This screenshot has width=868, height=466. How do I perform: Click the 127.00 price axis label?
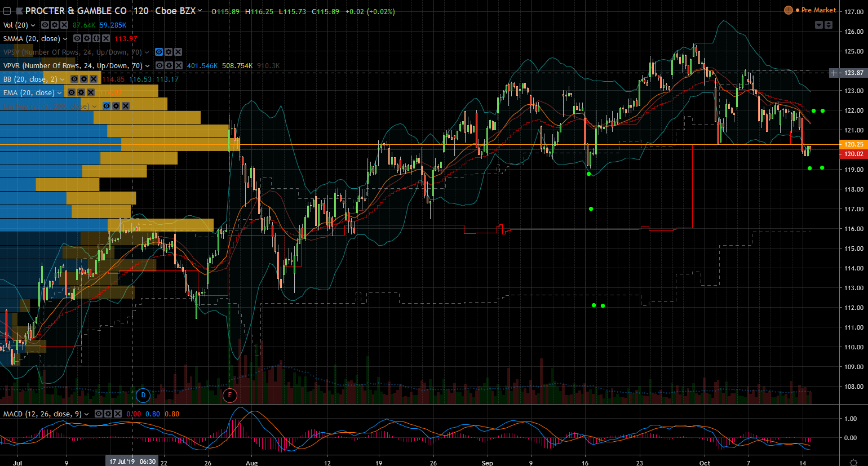coord(854,12)
